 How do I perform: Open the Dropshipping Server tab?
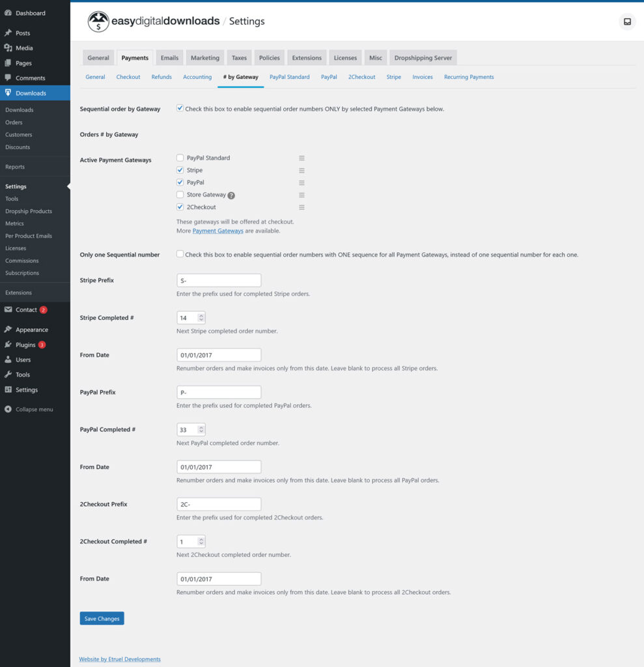pyautogui.click(x=423, y=58)
